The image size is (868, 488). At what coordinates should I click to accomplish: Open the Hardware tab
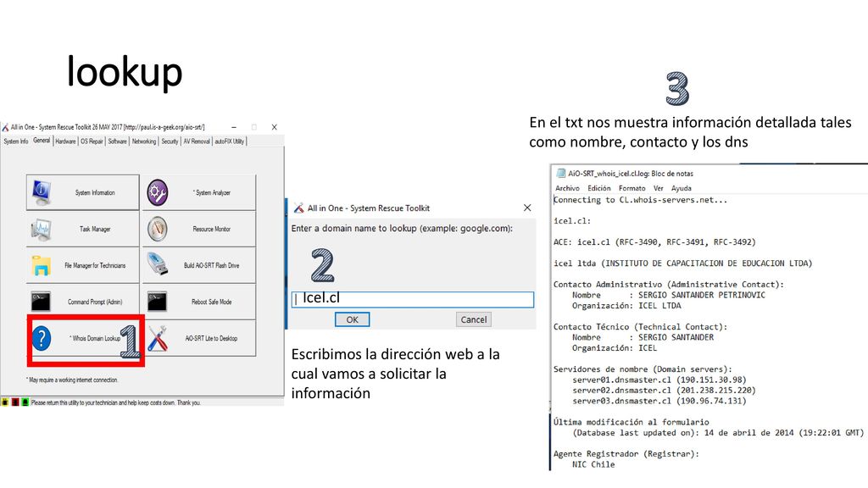65,141
